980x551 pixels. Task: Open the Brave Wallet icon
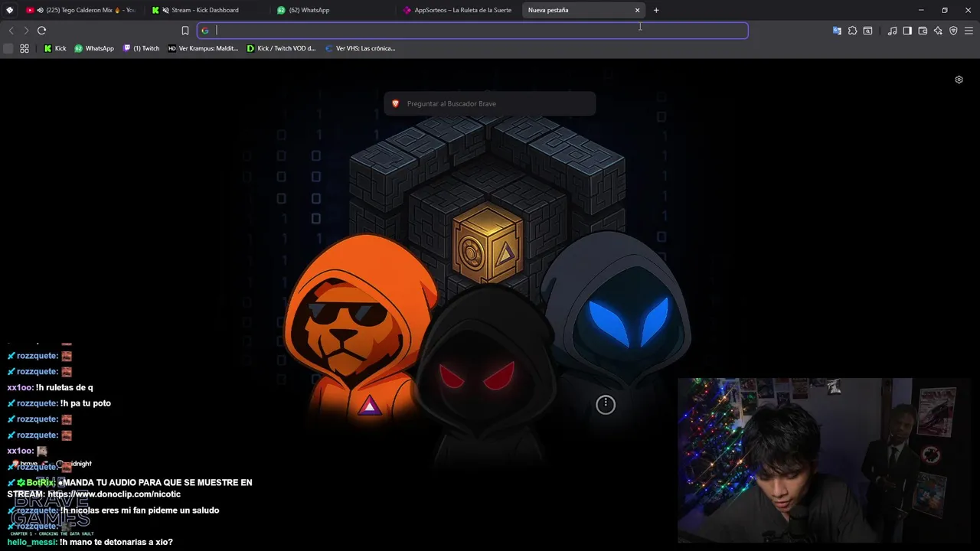[923, 31]
